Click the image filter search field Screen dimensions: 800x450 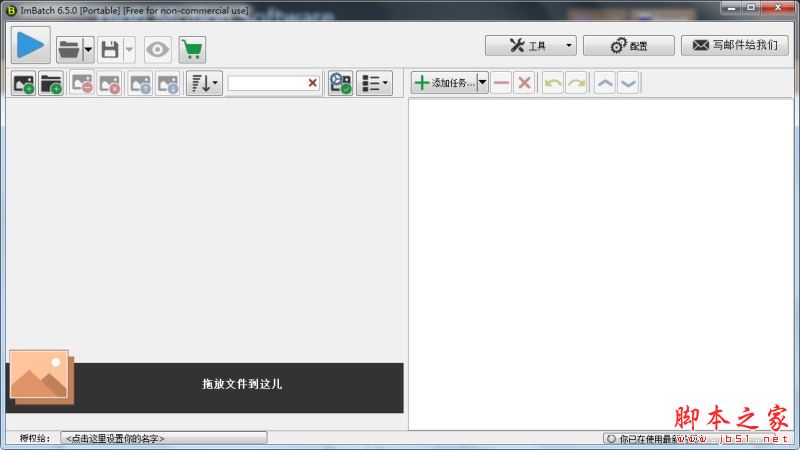267,83
